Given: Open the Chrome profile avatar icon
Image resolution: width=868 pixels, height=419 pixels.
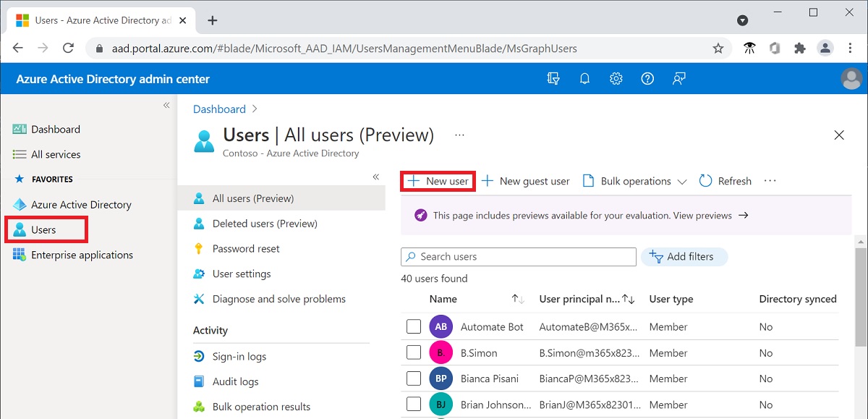Looking at the screenshot, I should point(825,48).
